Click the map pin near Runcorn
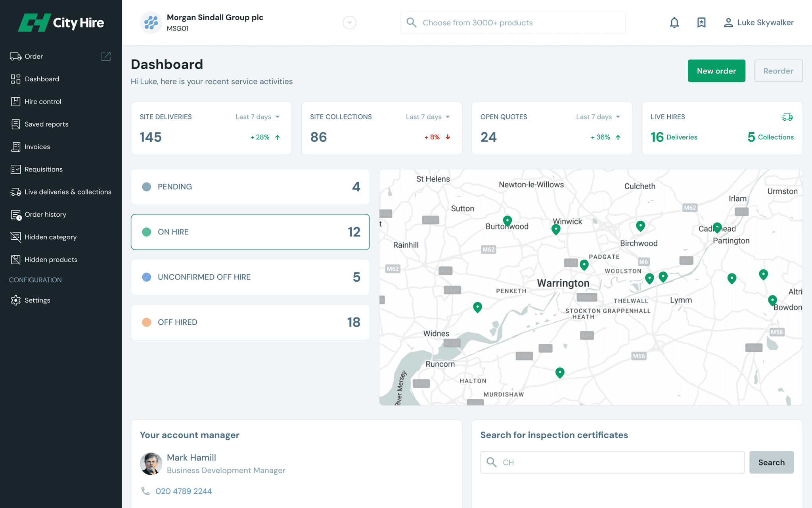The height and width of the screenshot is (508, 812). tap(559, 372)
